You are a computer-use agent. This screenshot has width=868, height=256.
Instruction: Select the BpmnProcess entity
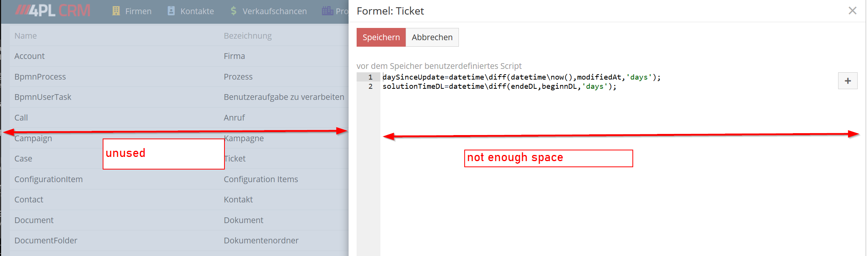point(40,77)
